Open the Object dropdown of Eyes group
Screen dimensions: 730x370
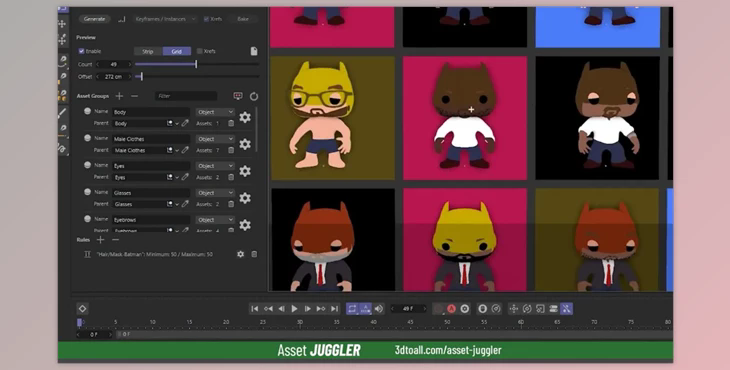(215, 166)
